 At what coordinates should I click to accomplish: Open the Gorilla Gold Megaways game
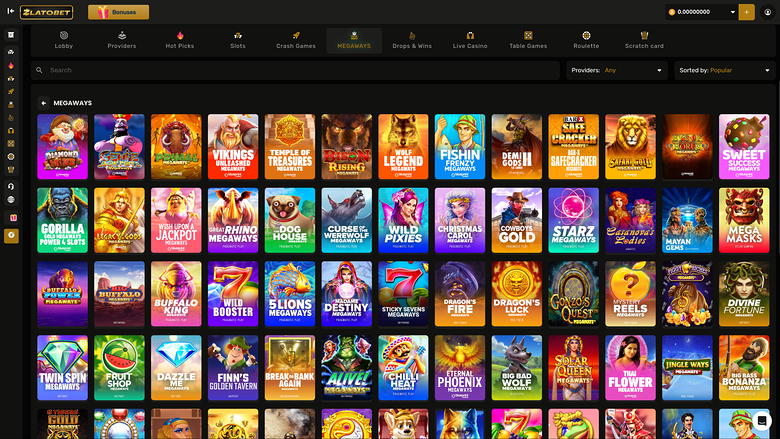[63, 220]
